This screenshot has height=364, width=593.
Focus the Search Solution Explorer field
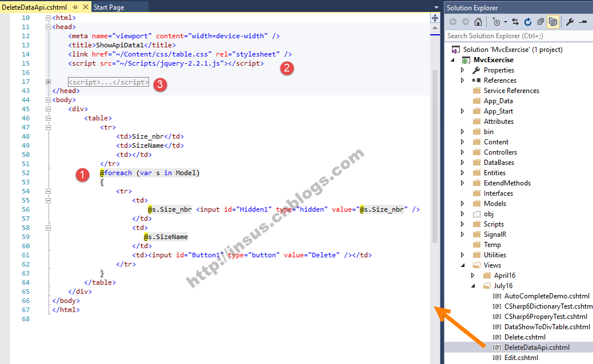tap(519, 36)
